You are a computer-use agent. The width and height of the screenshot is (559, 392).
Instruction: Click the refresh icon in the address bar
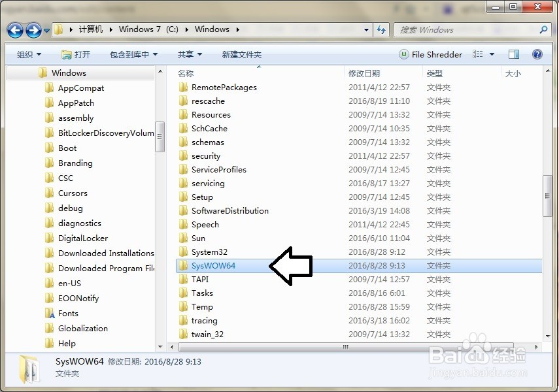tap(382, 30)
